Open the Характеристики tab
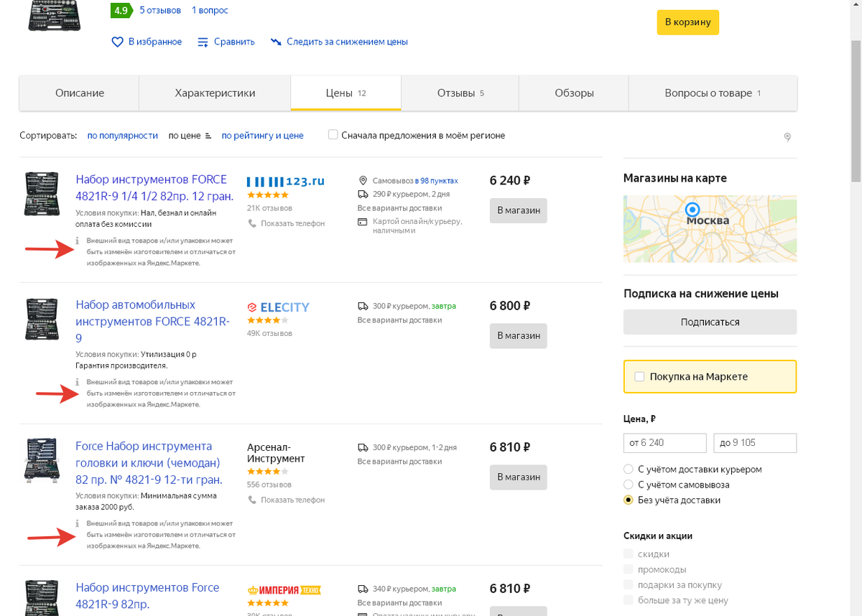The width and height of the screenshot is (862, 616). [215, 93]
